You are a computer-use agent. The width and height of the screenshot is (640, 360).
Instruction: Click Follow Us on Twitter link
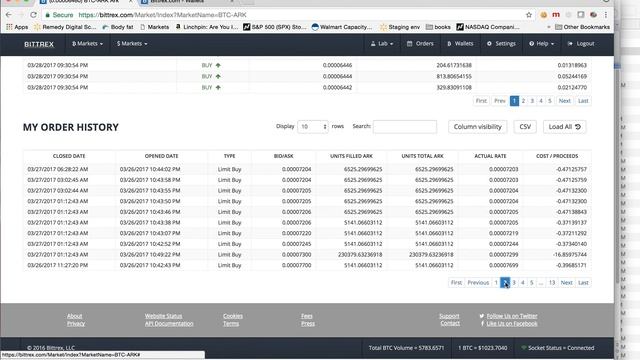[512, 316]
